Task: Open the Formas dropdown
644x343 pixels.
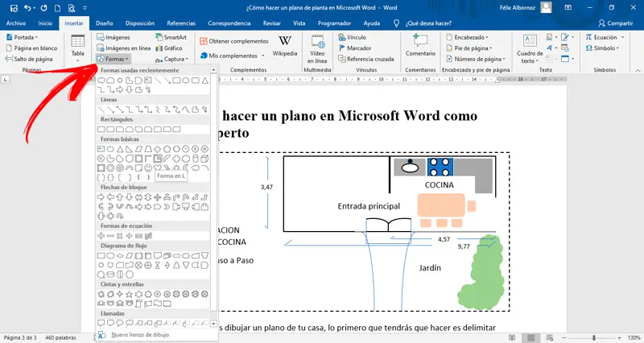Action: pos(113,59)
